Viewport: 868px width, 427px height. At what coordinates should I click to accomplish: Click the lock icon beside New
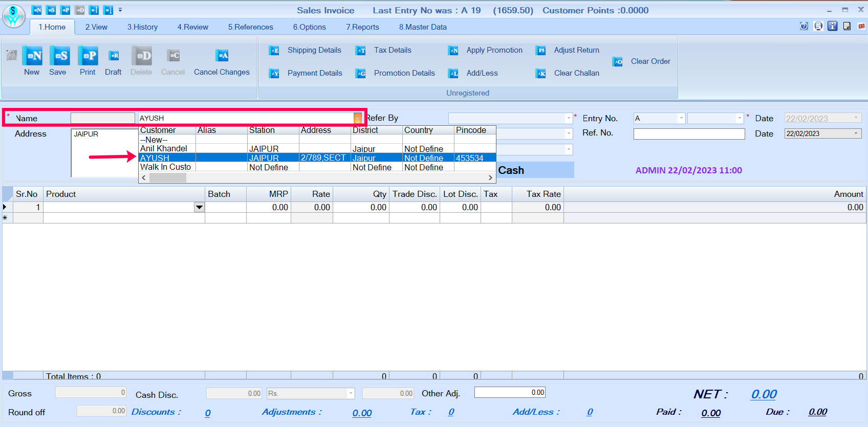click(12, 55)
